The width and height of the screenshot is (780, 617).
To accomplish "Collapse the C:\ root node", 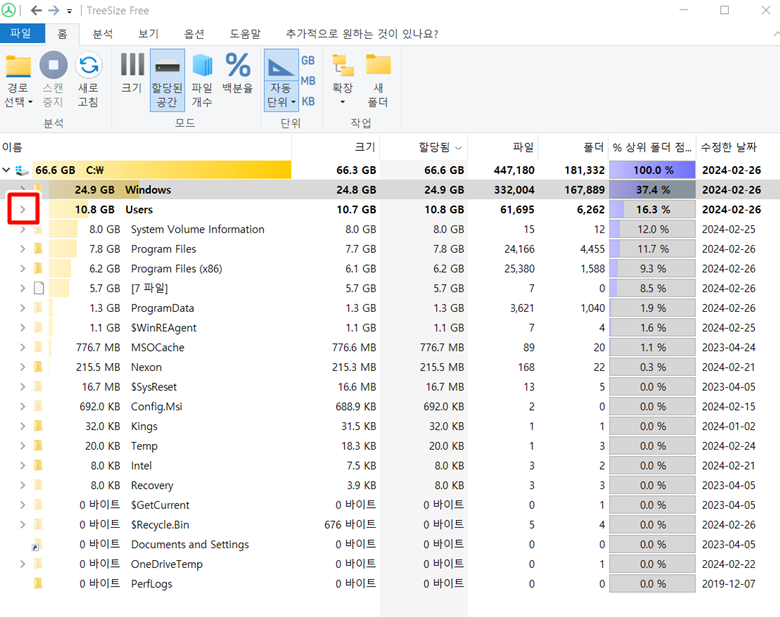I will 6,170.
